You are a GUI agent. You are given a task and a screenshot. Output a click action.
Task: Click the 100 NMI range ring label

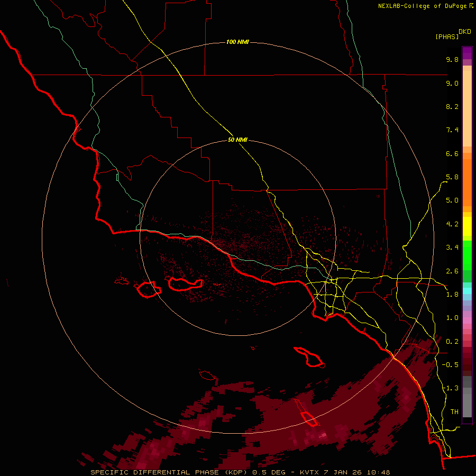pos(237,42)
